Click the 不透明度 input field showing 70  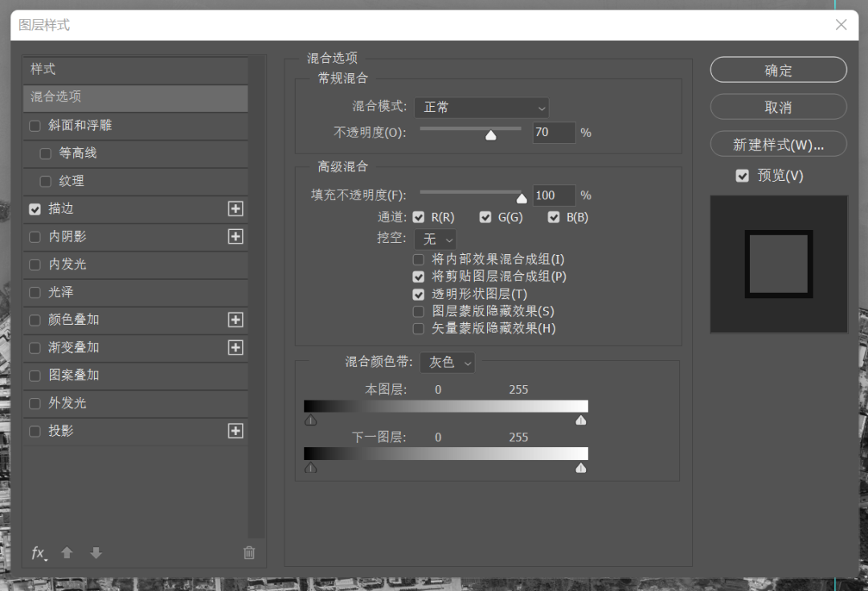point(554,133)
